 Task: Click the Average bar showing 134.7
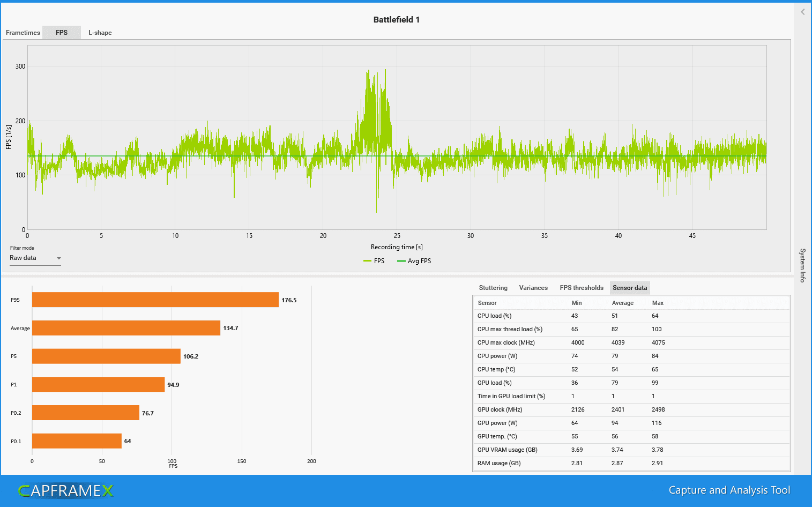coord(126,328)
